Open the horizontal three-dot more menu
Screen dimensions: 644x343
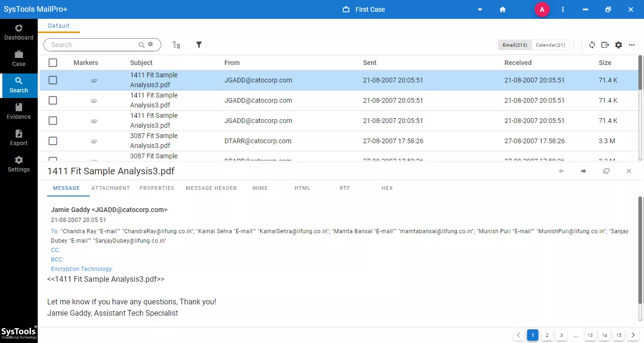(632, 45)
